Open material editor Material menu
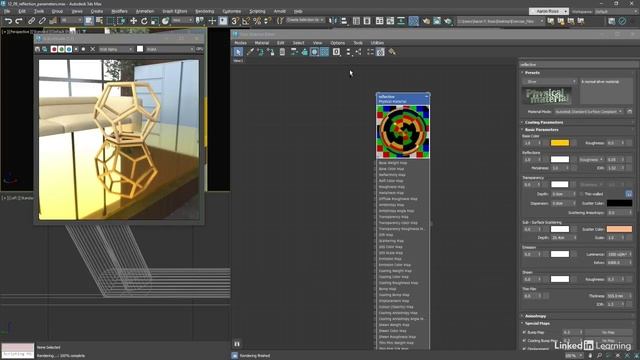Viewport: 640px width, 360px height. pos(262,42)
